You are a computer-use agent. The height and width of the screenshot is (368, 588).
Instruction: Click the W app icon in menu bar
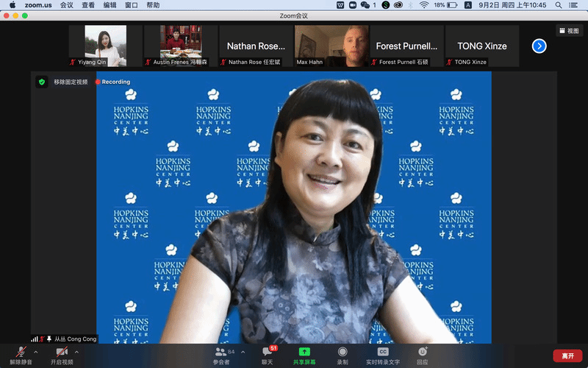pos(340,5)
